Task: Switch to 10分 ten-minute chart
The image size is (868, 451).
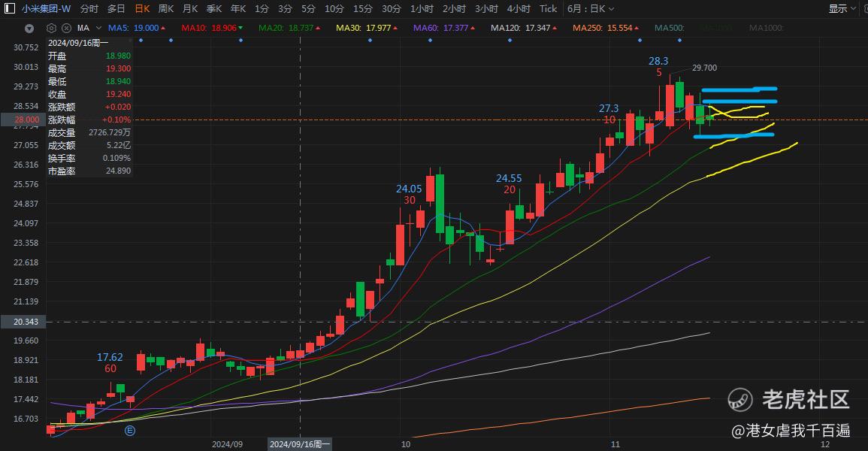Action: click(334, 9)
